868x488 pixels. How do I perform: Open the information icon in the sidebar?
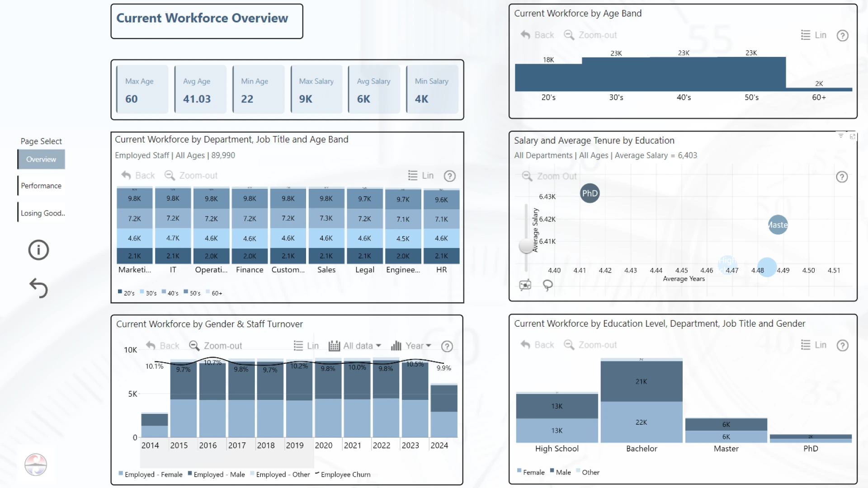38,250
